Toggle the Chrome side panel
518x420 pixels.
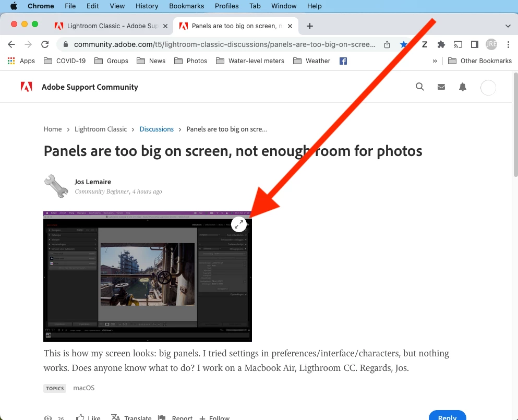tap(475, 44)
